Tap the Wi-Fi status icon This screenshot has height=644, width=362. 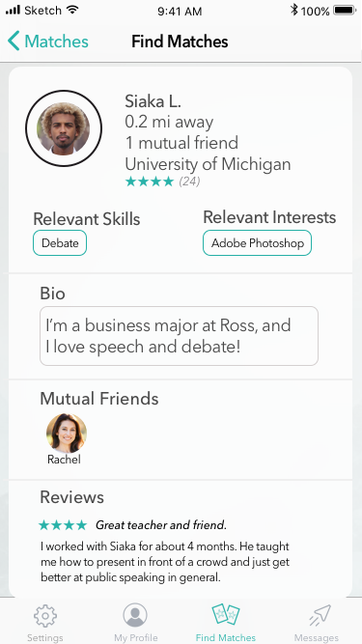click(x=72, y=10)
